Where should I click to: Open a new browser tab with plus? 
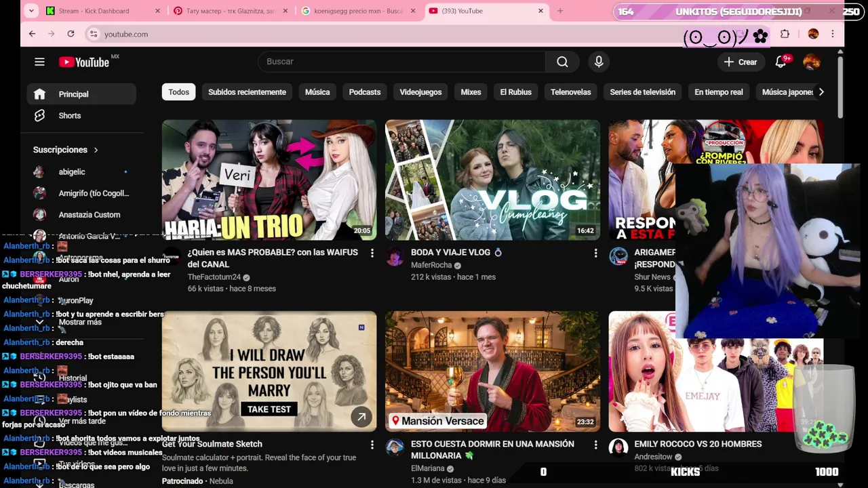click(560, 11)
